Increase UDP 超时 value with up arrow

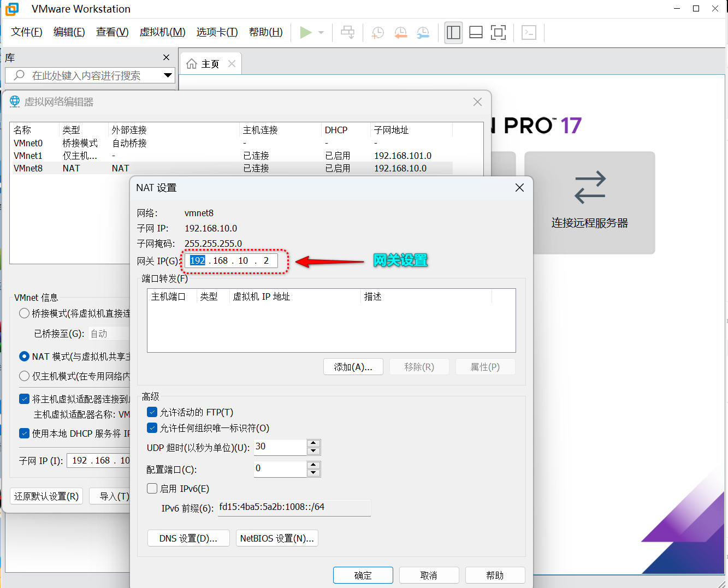point(313,443)
